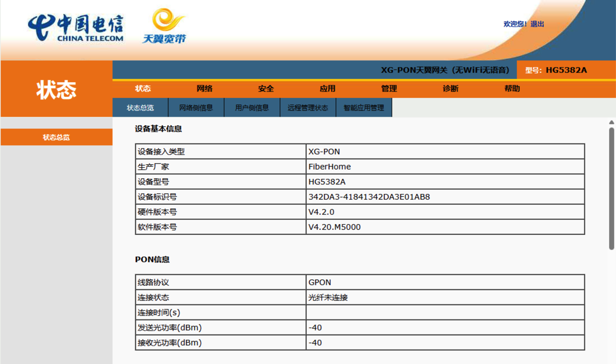Switch to the 远程管理状态 tab
The height and width of the screenshot is (364, 616).
coord(308,107)
